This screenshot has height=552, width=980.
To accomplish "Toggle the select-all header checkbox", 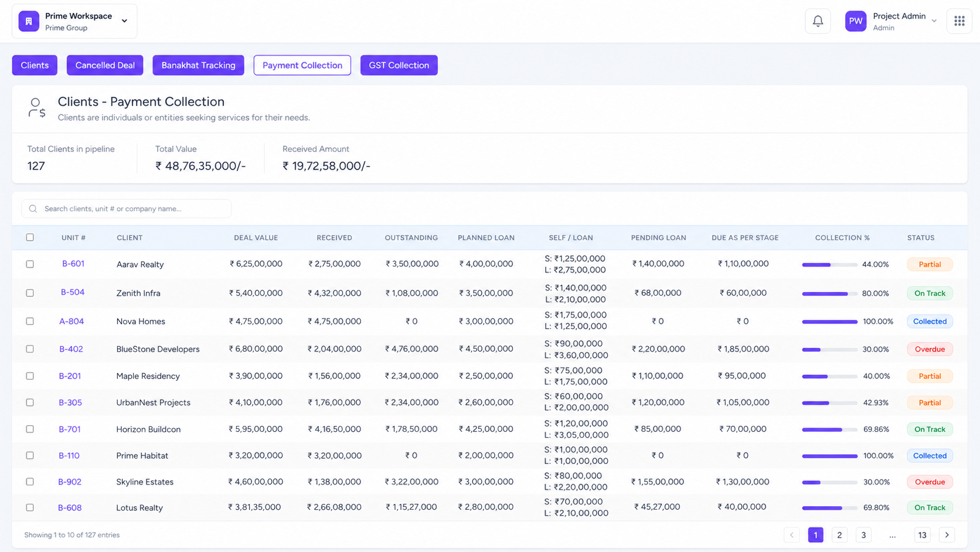I will point(30,238).
